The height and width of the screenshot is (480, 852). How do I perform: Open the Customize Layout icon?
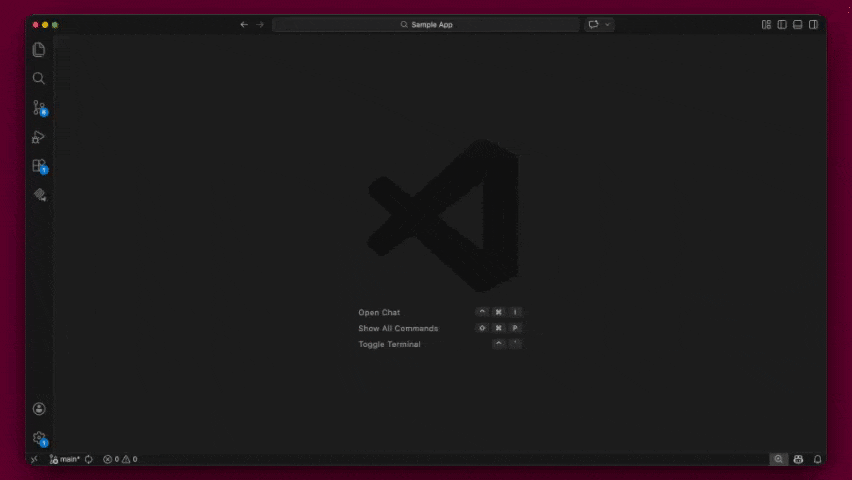point(766,24)
